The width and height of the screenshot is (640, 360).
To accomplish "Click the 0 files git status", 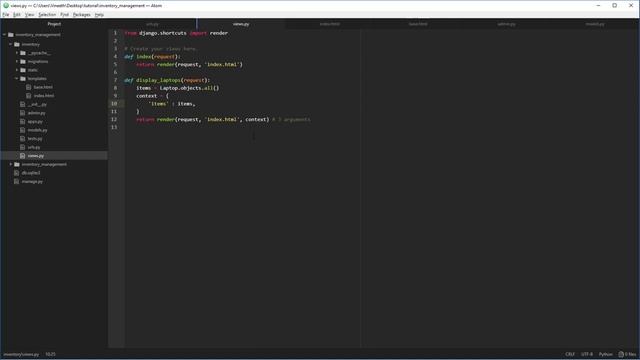I will [x=628, y=354].
